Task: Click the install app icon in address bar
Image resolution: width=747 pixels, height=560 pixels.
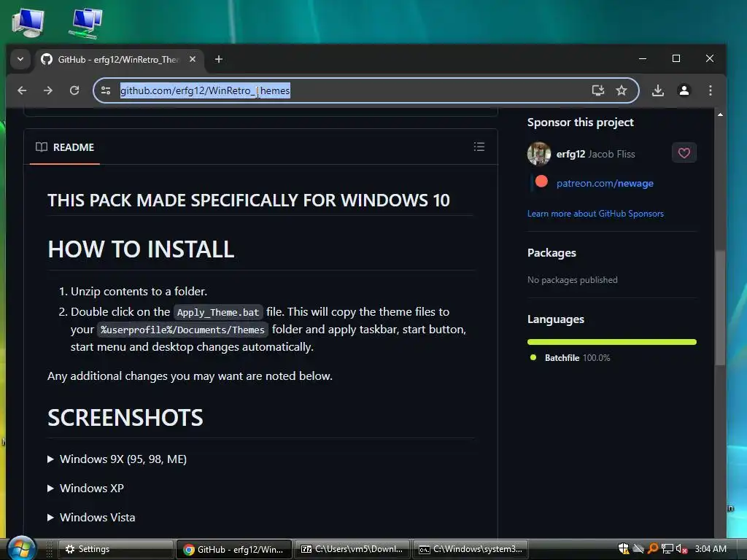Action: coord(598,90)
